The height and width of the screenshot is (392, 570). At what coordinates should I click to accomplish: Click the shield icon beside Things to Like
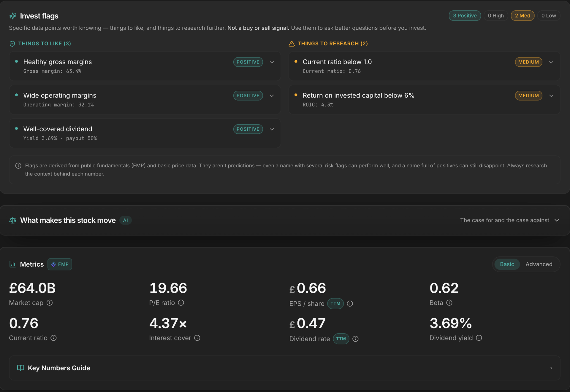click(x=12, y=44)
